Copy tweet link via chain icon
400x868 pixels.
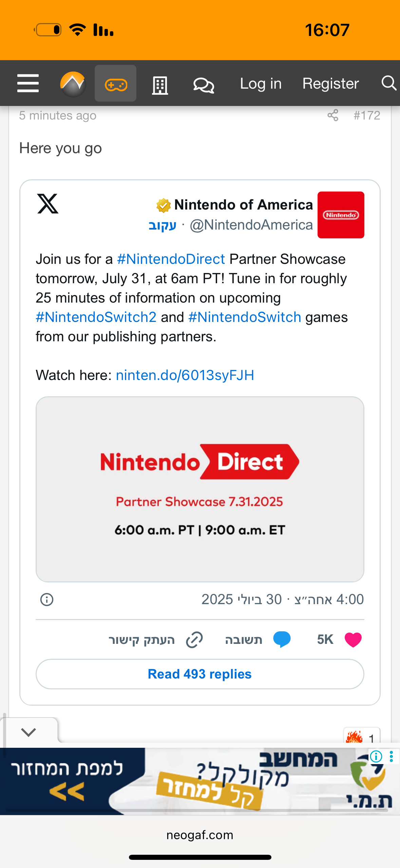[194, 640]
